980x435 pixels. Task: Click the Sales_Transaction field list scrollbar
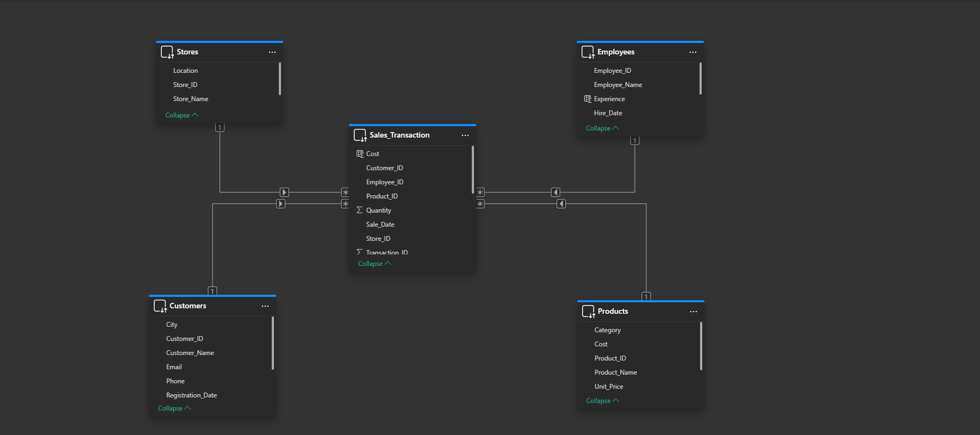tap(473, 170)
